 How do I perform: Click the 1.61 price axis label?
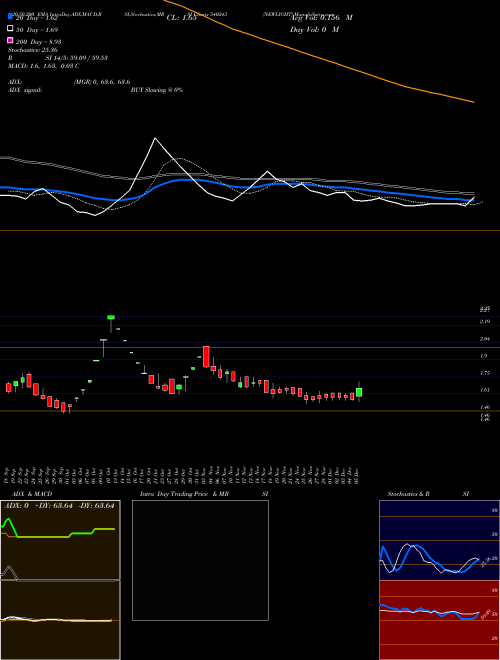click(x=484, y=390)
